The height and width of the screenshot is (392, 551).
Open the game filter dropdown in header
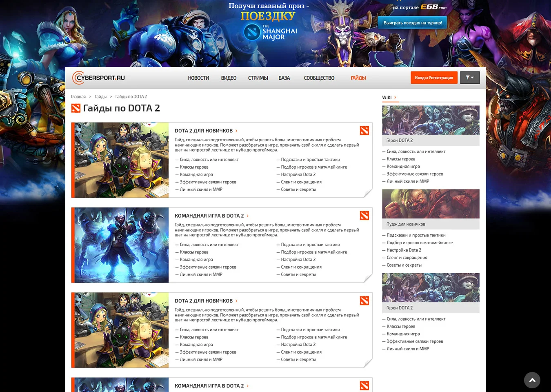[x=470, y=78]
